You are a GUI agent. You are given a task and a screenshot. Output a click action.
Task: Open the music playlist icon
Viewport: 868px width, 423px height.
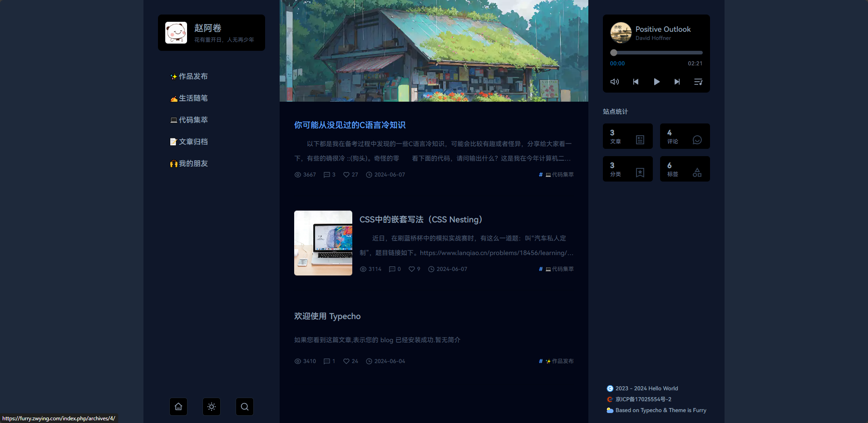pos(698,82)
